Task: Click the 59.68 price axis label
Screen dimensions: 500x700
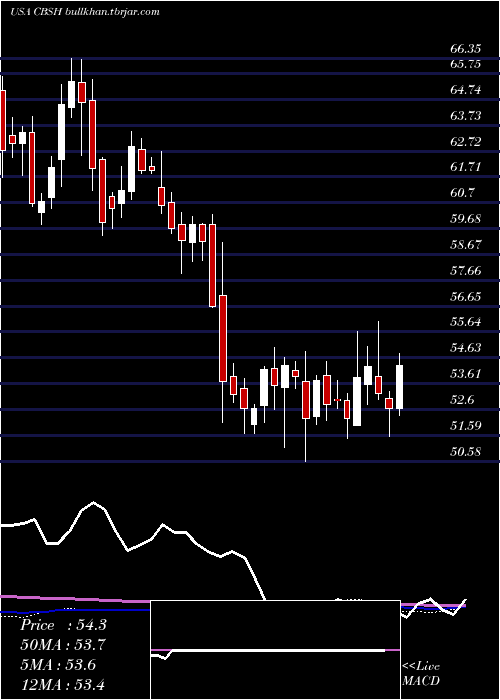Action: click(x=466, y=219)
